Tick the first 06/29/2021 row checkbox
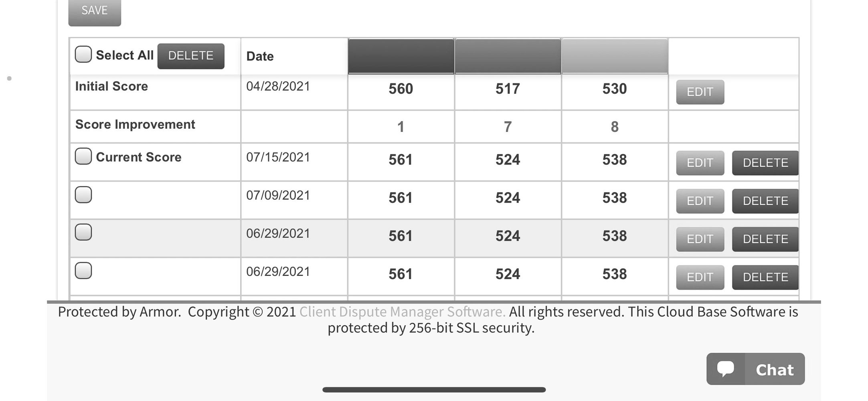The height and width of the screenshot is (401, 868). [x=83, y=232]
